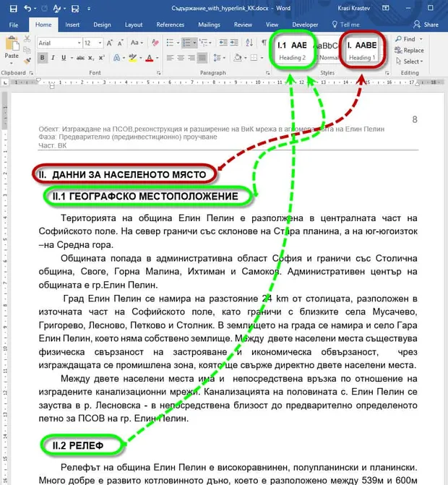Toggle Superscript formatting
This screenshot has width=448, height=485.
pos(102,58)
